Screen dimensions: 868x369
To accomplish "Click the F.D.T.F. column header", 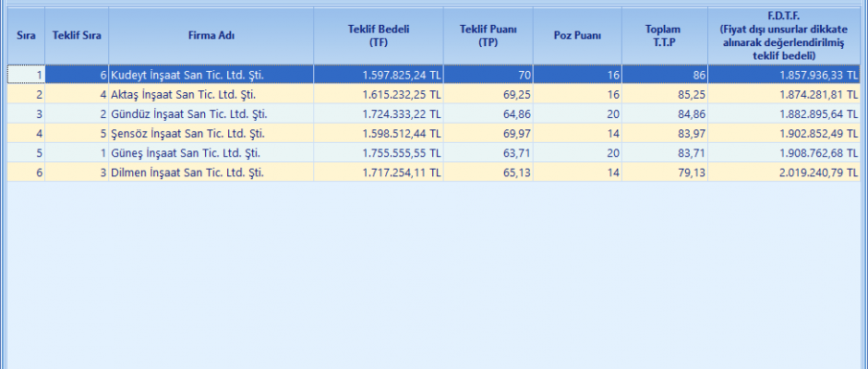I will tap(784, 36).
